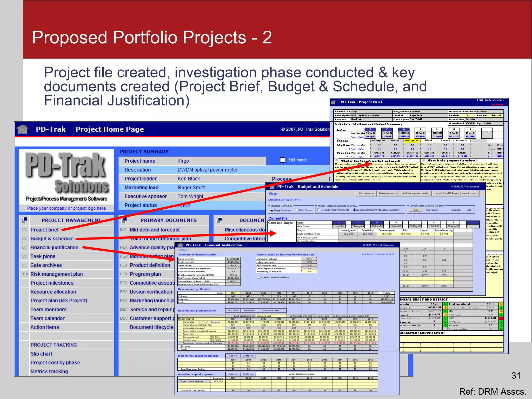Select the Gate Dates radio button
Image resolution: width=532 pixels, height=399 pixels.
pos(297,210)
